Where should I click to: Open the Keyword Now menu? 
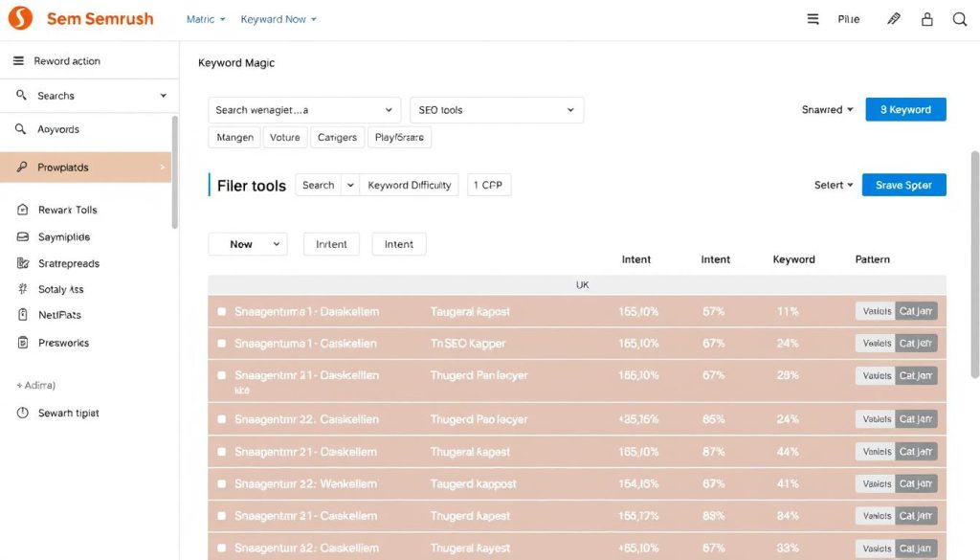pos(278,18)
